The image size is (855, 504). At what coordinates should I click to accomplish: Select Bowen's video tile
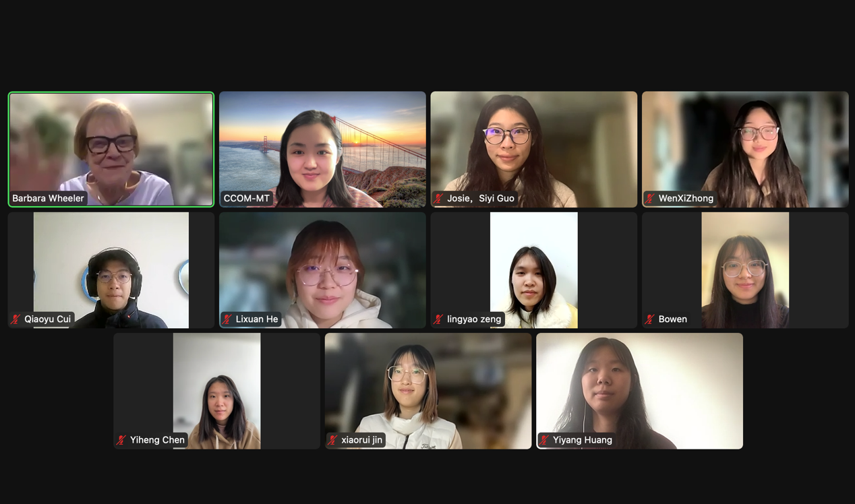[745, 270]
